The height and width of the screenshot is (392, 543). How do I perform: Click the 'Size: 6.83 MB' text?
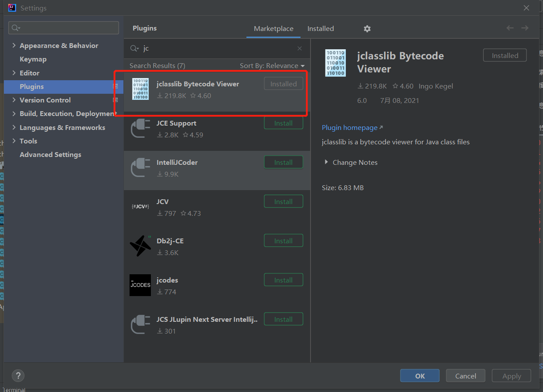click(x=343, y=188)
